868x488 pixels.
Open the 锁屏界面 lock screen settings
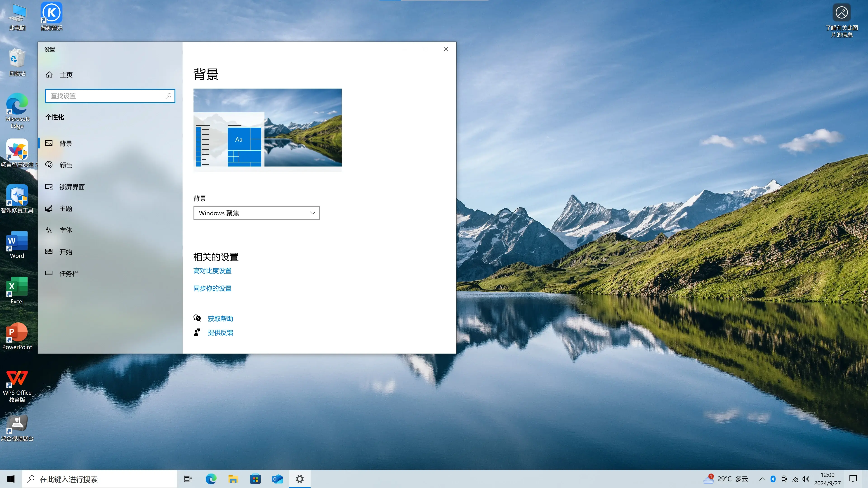(71, 187)
